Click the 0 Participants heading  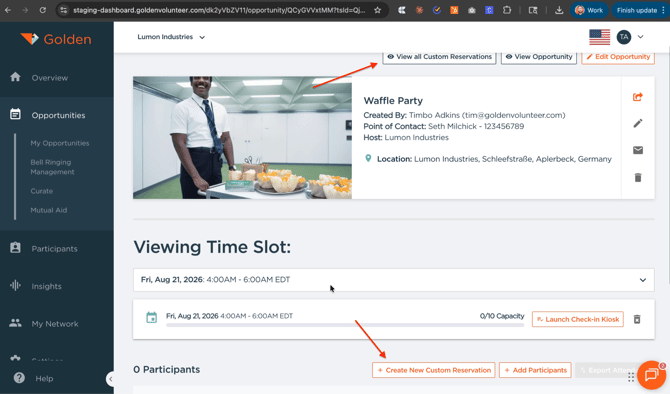click(x=167, y=370)
